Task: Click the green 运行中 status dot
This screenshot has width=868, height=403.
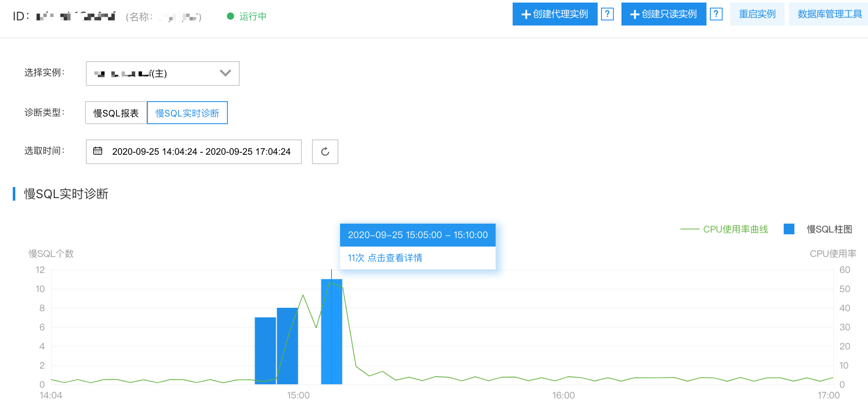Action: point(230,16)
